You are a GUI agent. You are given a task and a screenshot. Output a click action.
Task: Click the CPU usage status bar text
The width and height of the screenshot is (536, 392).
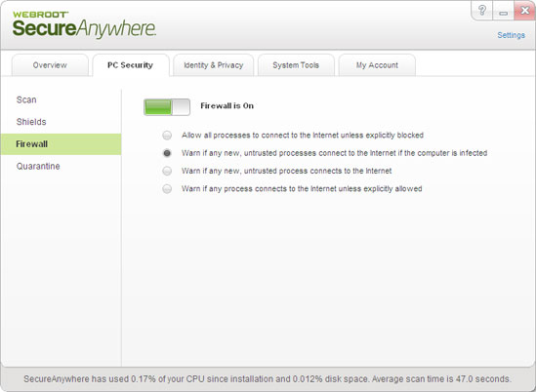(268, 379)
